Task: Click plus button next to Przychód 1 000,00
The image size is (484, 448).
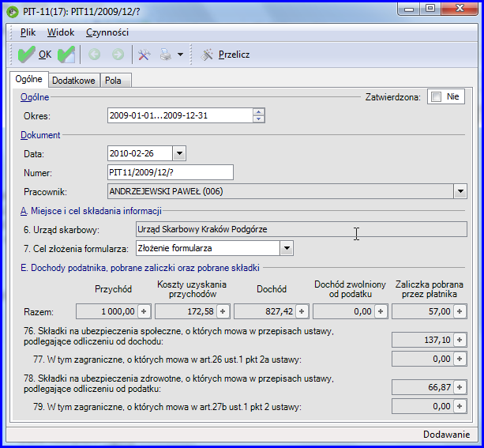Action: coord(144,311)
